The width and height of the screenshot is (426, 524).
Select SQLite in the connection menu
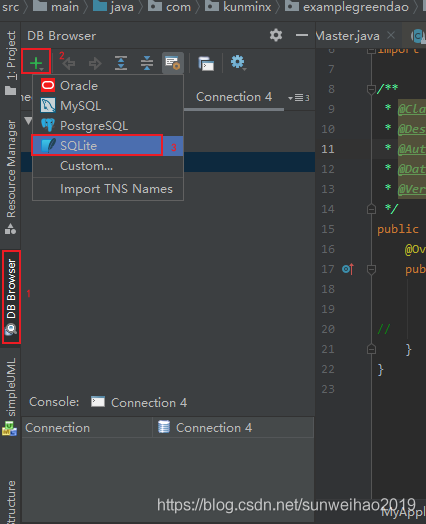(108, 146)
